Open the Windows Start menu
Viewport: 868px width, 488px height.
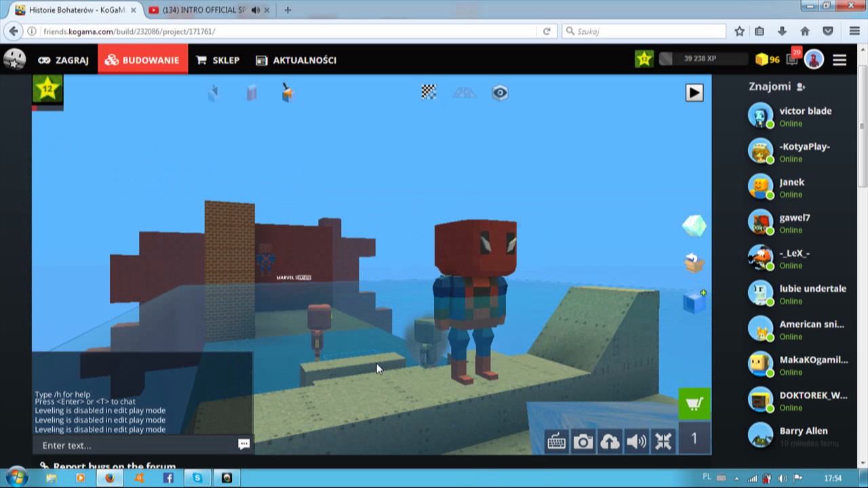16,477
